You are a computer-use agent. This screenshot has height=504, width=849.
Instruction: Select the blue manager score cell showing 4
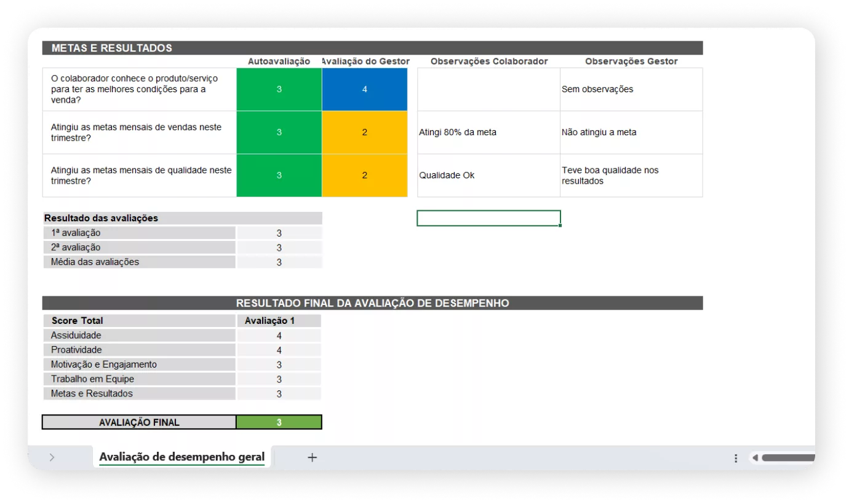[364, 90]
